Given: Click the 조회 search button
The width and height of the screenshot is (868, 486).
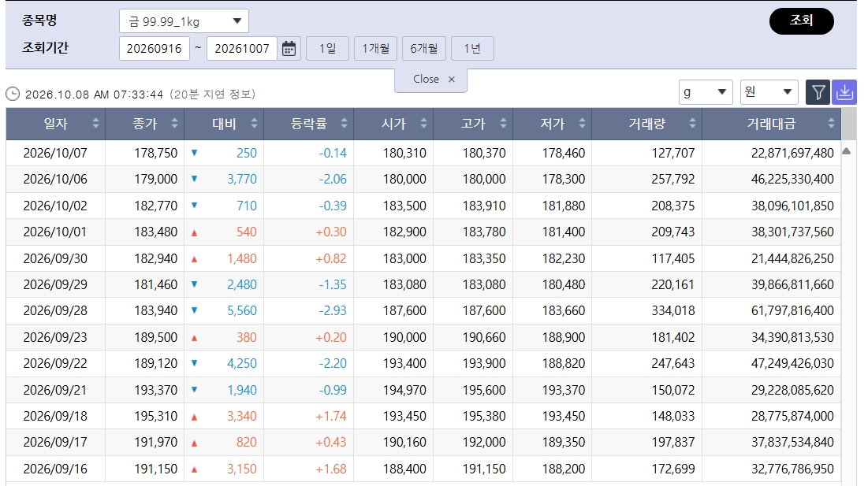Looking at the screenshot, I should 802,21.
